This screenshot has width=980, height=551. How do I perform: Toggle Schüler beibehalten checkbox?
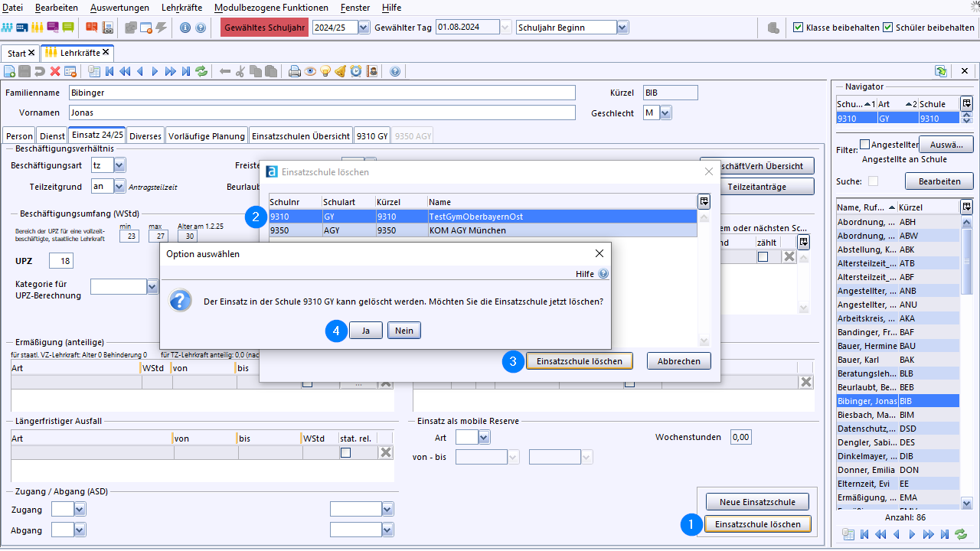click(x=888, y=27)
